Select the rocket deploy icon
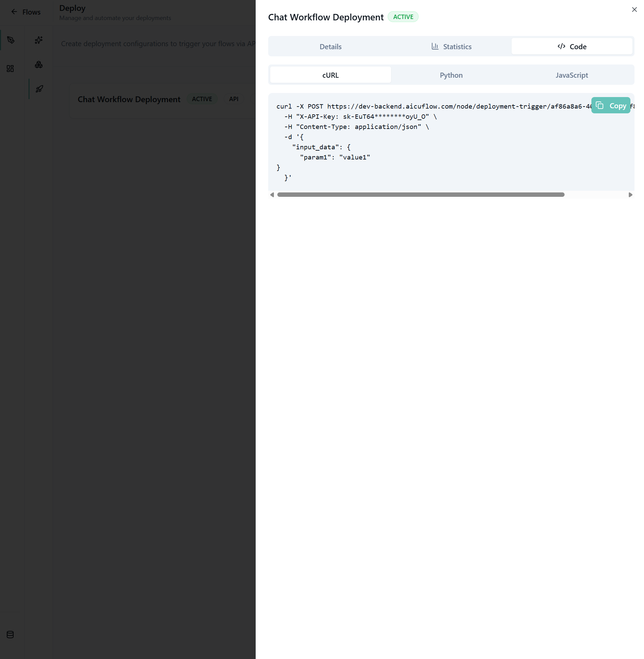 [x=39, y=89]
